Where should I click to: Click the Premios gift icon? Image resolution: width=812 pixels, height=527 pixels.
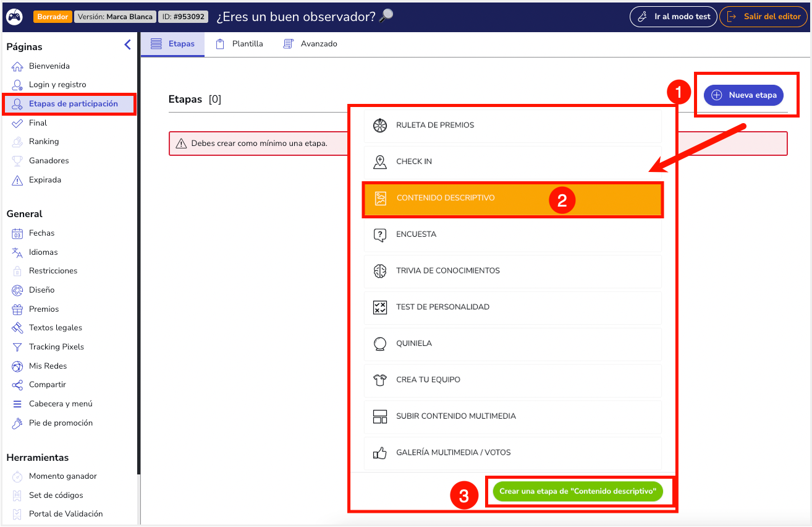point(17,309)
